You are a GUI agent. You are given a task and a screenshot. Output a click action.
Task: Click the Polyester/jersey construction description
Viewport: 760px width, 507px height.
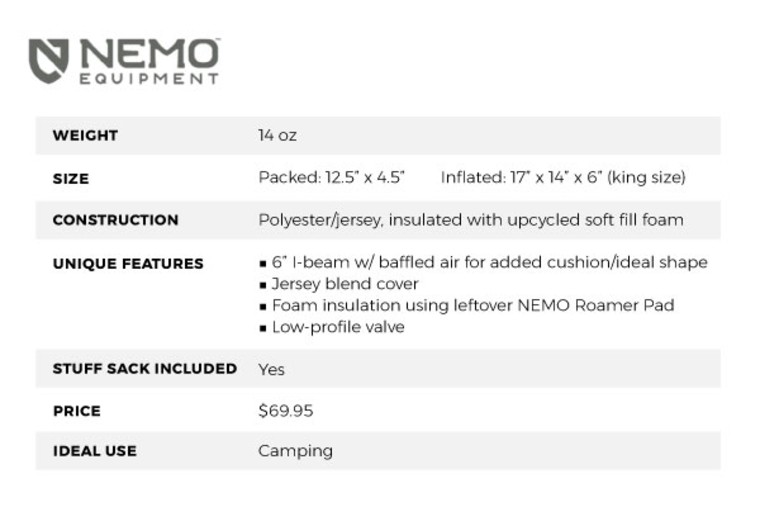click(470, 220)
